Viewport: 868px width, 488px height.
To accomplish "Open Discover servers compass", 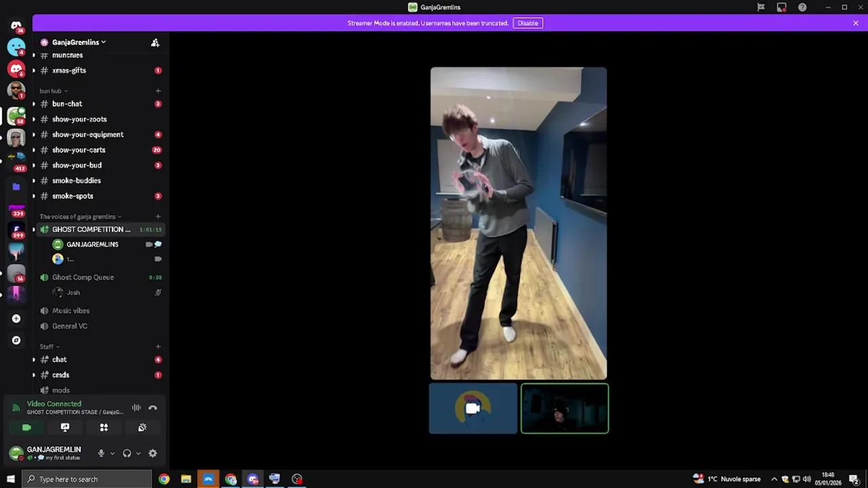I will (16, 340).
